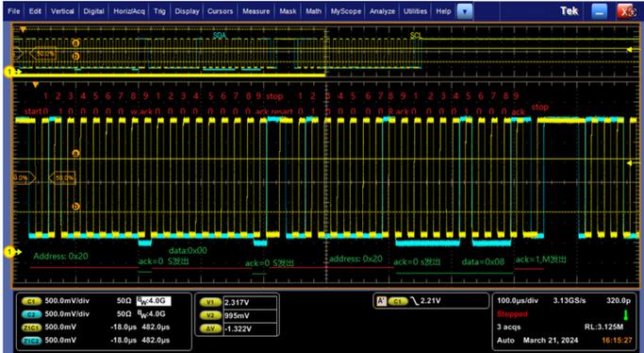Screen dimensions: 644x353
Task: Open the Cursors menu
Action: (220, 11)
